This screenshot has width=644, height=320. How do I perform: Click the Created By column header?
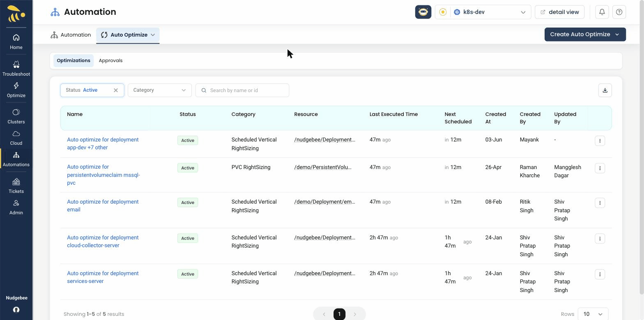click(x=530, y=118)
